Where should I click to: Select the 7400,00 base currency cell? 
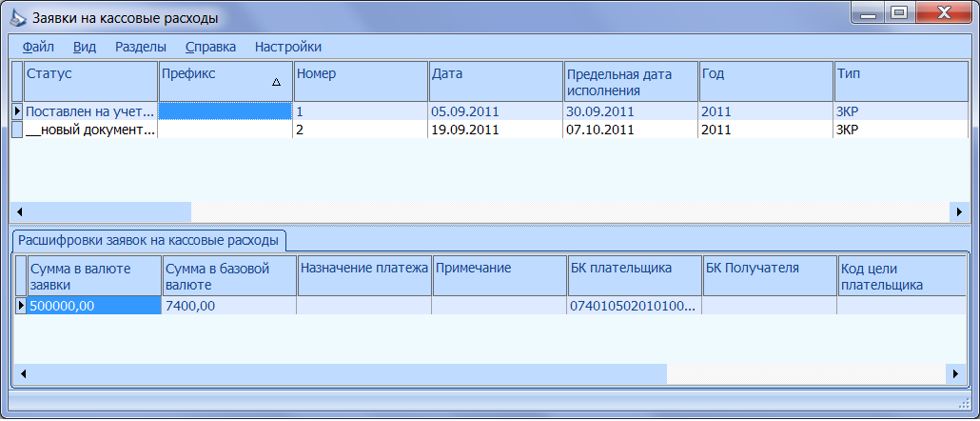tap(229, 305)
